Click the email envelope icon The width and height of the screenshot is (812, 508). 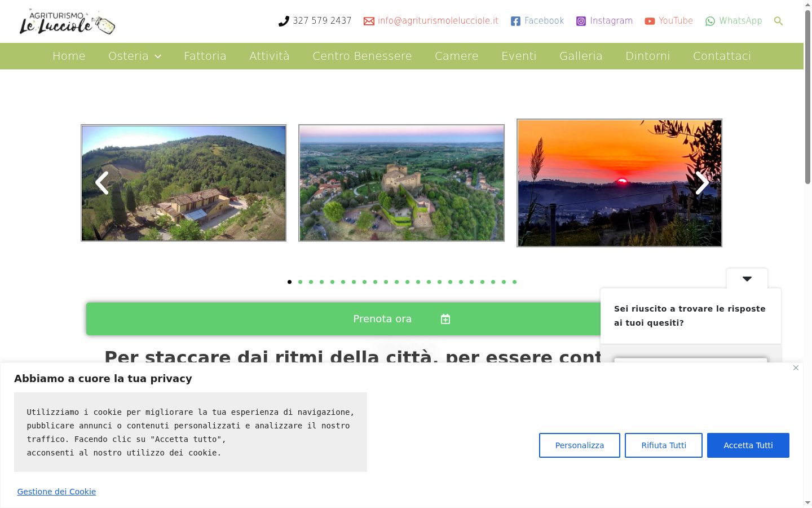pos(369,21)
